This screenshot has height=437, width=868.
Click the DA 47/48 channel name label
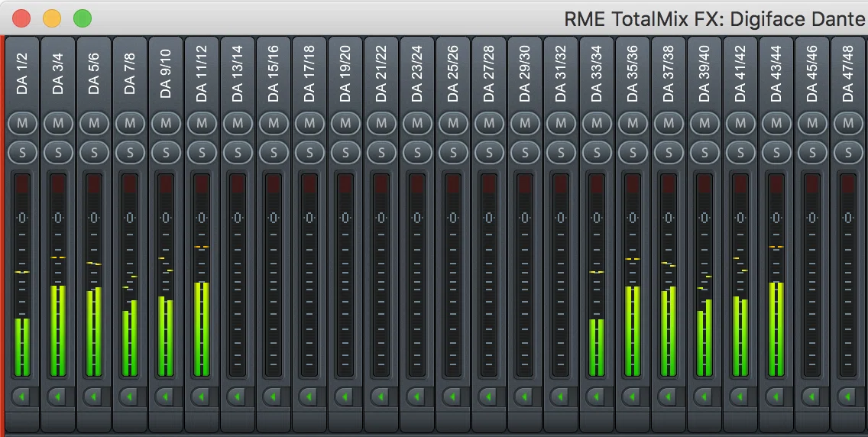pyautogui.click(x=847, y=74)
